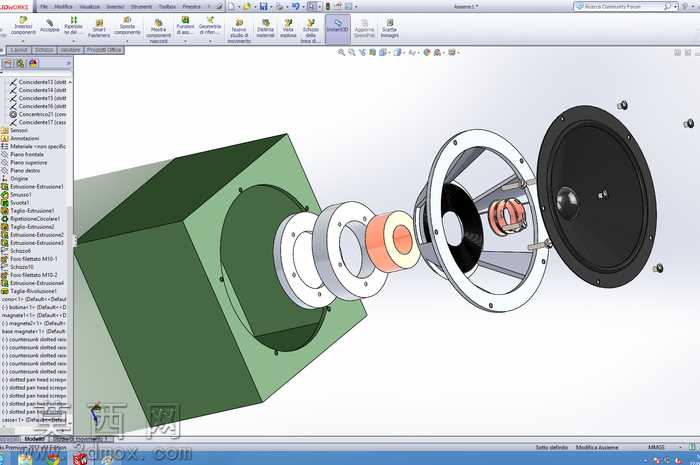Select Coincidente13 mate in tree
The width and height of the screenshot is (700, 465).
38,82
